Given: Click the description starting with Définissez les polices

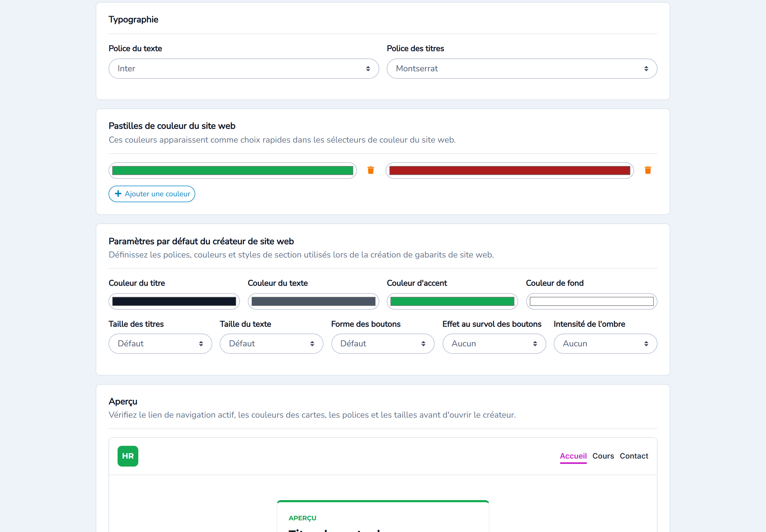Looking at the screenshot, I should click(x=301, y=255).
